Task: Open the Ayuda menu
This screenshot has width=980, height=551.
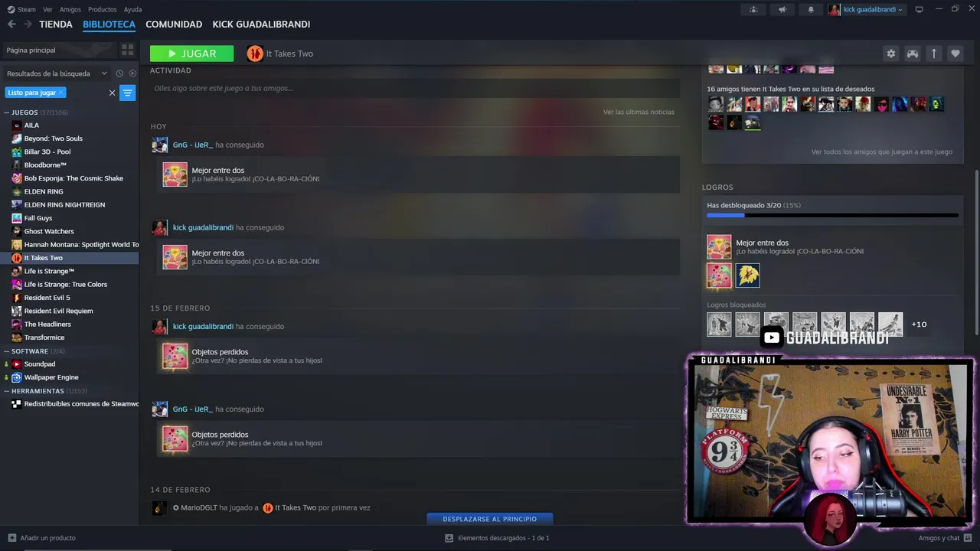Action: tap(132, 9)
